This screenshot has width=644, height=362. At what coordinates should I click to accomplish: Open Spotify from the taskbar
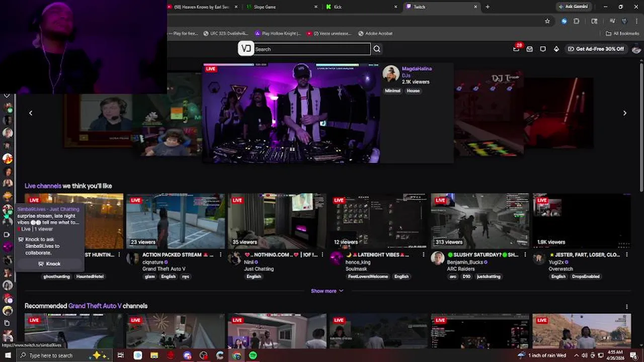coord(253,355)
